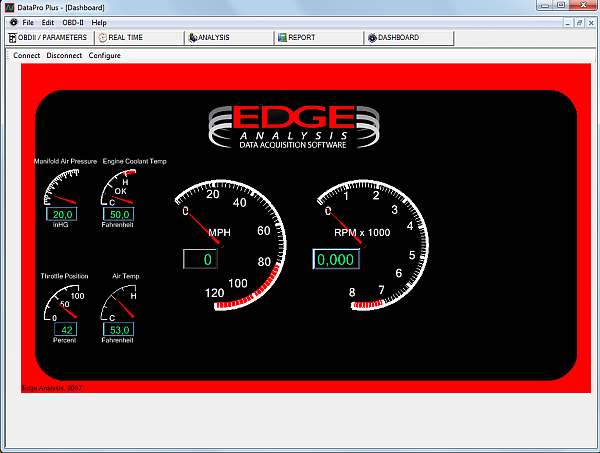Screen dimensions: 600x453
Task: Click the DASHBOARD gear icon
Action: pos(372,37)
